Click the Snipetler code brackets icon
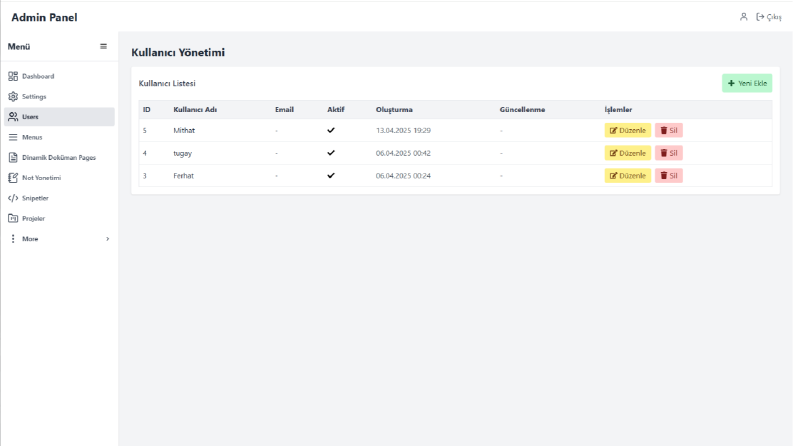The height and width of the screenshot is (446, 793). 13,198
